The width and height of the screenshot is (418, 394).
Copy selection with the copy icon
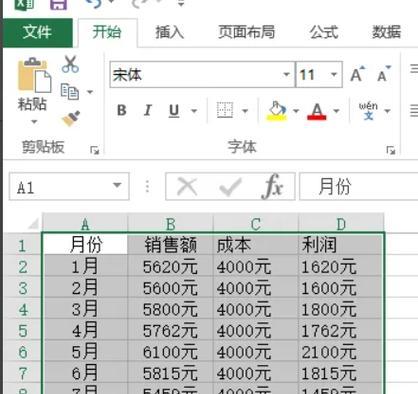[70, 92]
